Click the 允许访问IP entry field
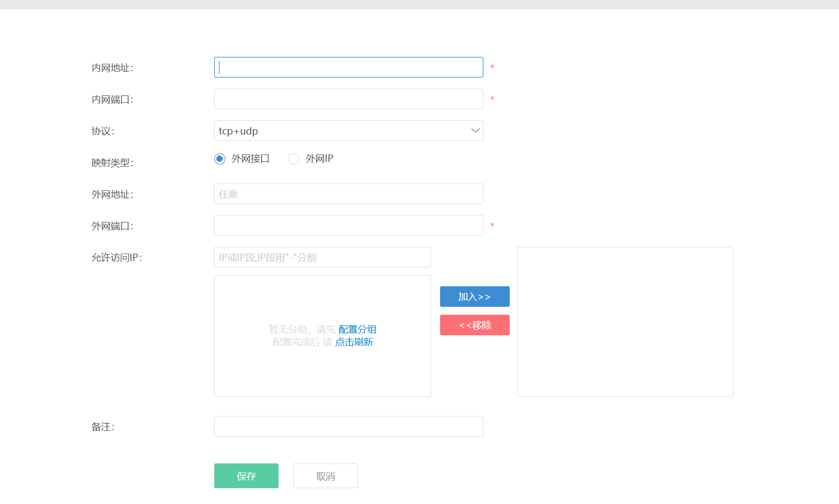839x504 pixels. 322,257
